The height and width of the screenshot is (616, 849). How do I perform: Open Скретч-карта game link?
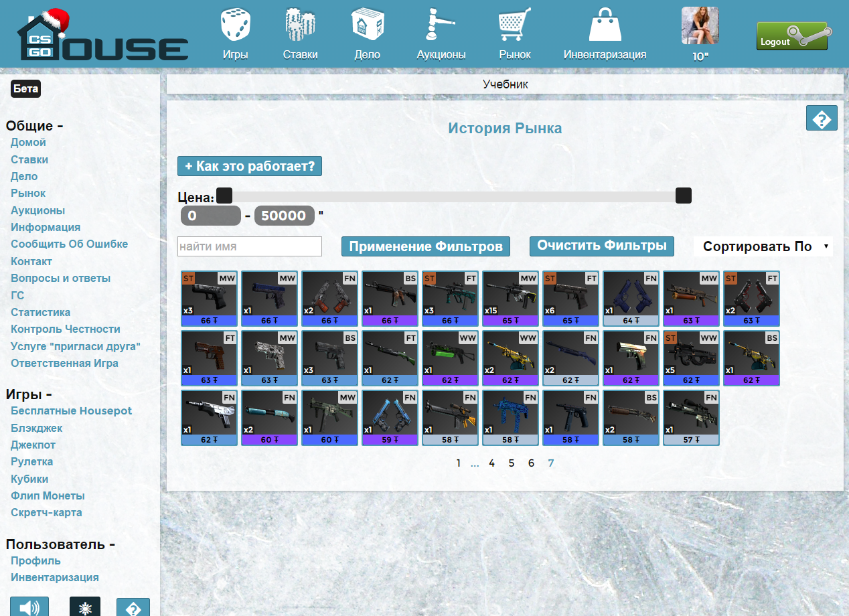pyautogui.click(x=46, y=513)
